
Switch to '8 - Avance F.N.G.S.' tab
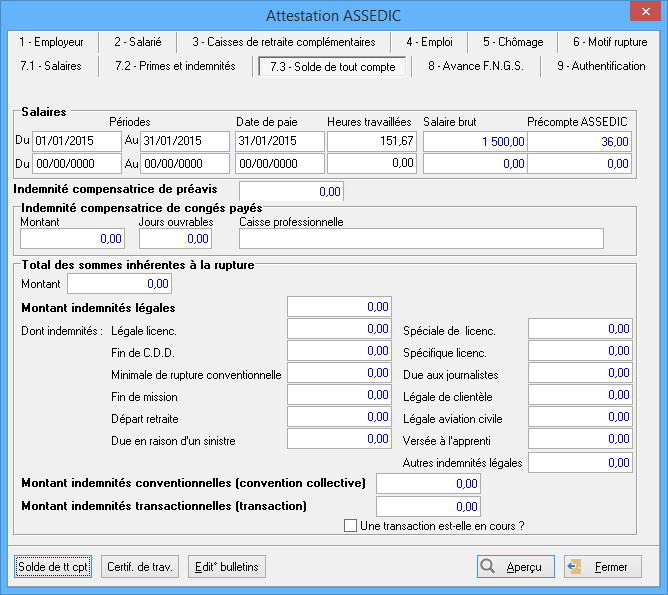coord(474,66)
